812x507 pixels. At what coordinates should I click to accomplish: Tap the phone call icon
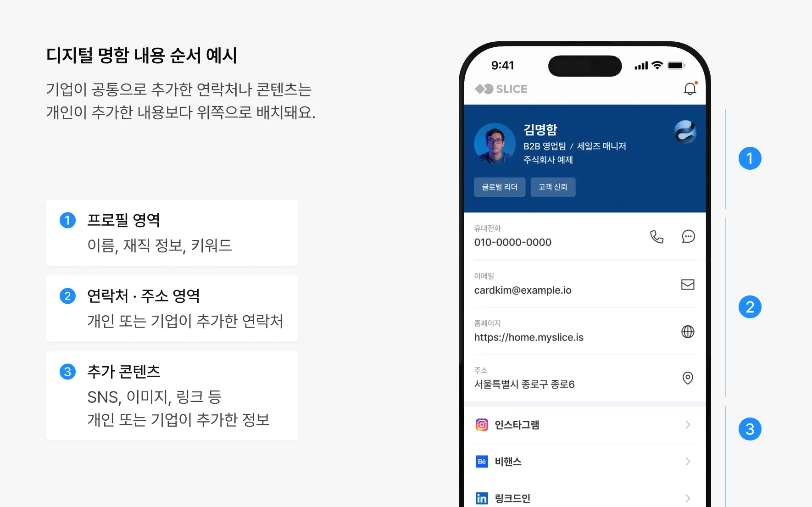pyautogui.click(x=657, y=237)
